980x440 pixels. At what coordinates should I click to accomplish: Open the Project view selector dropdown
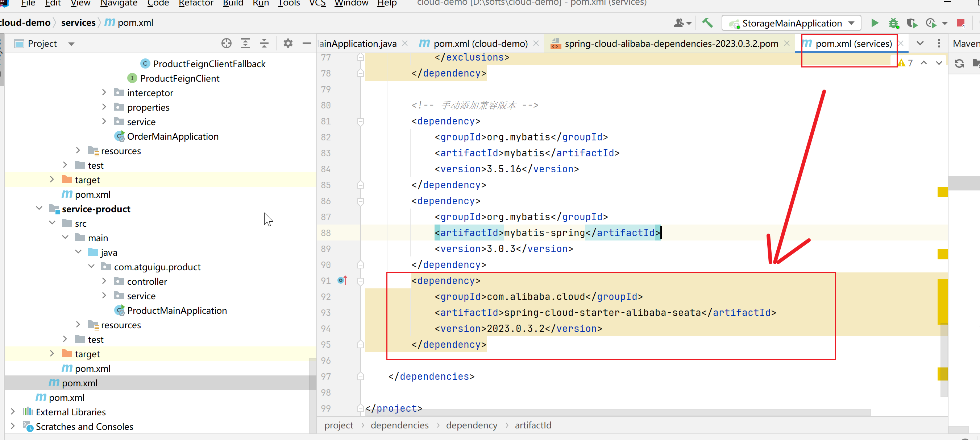pyautogui.click(x=71, y=44)
